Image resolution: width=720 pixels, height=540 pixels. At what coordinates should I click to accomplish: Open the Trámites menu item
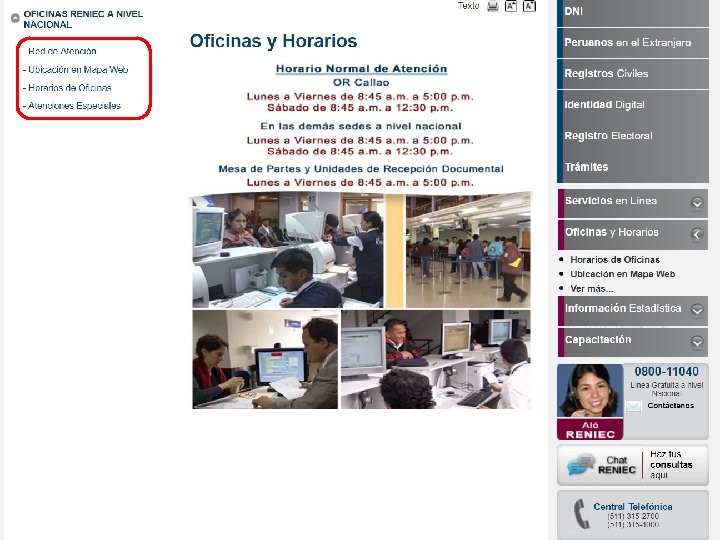pos(633,167)
